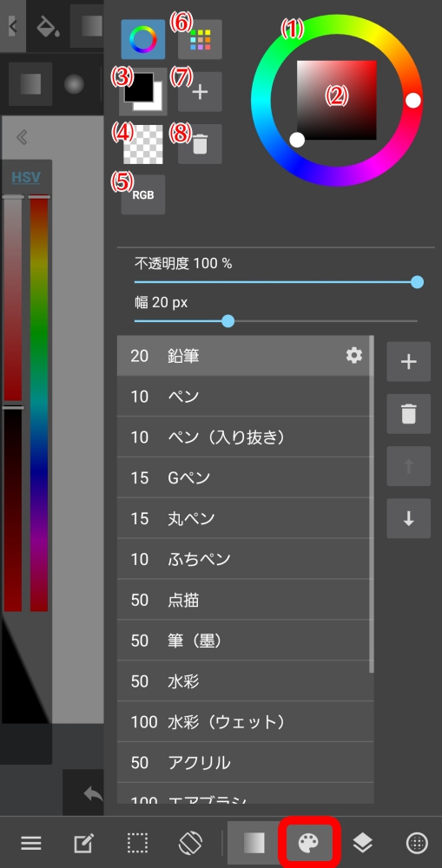Click the opacity slider handle at 100 %

click(418, 282)
